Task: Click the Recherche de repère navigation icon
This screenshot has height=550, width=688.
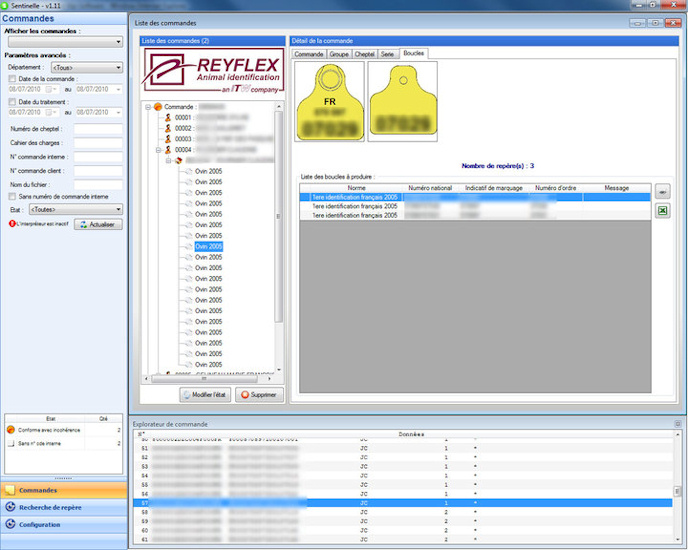Action: tap(11, 507)
